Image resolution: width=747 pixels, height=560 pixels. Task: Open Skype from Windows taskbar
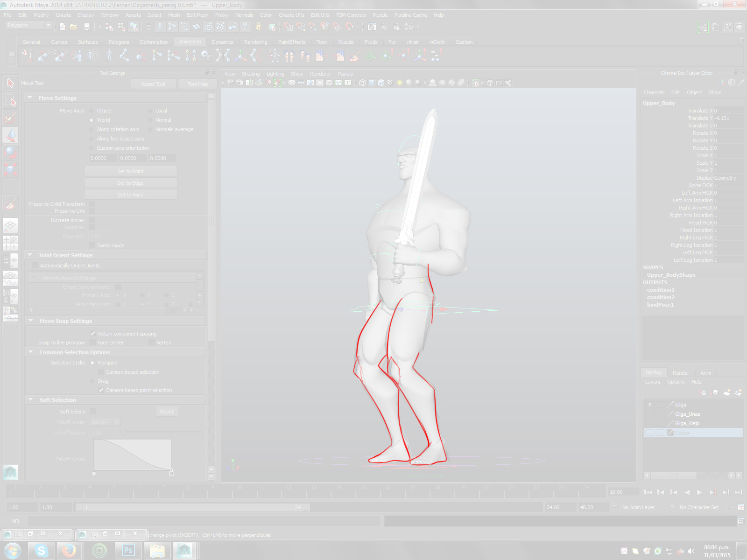click(42, 551)
